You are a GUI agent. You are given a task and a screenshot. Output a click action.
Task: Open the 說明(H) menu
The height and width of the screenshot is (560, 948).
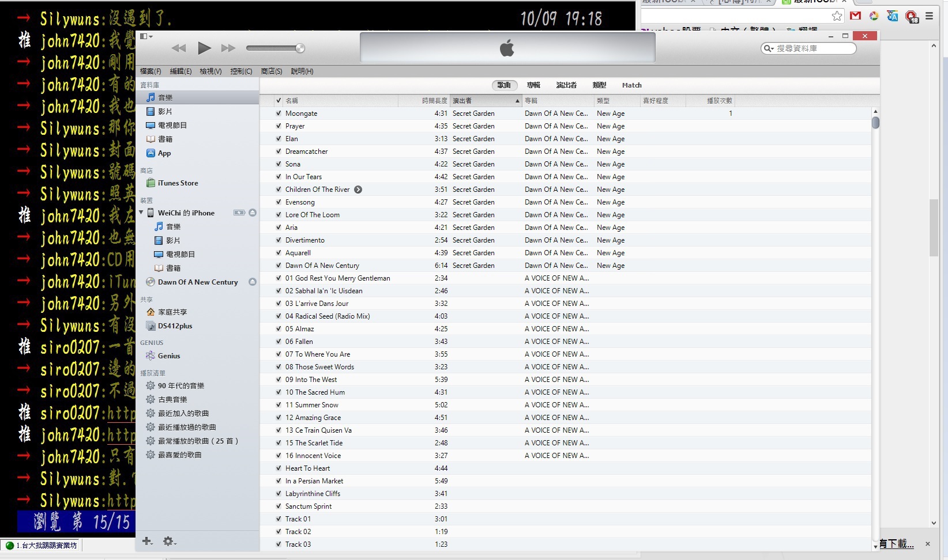point(302,71)
